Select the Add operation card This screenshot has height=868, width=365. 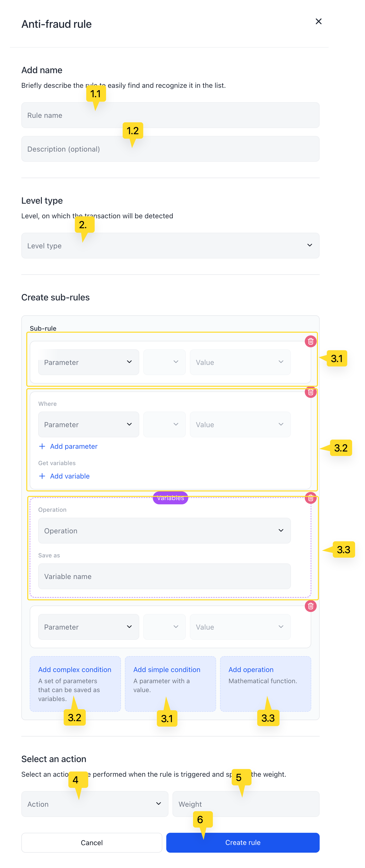coord(265,684)
